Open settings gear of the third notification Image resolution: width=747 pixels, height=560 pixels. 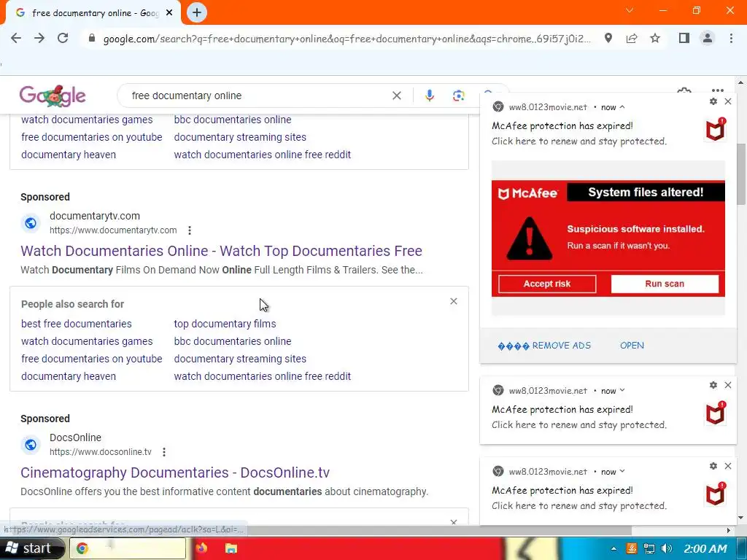click(x=713, y=466)
